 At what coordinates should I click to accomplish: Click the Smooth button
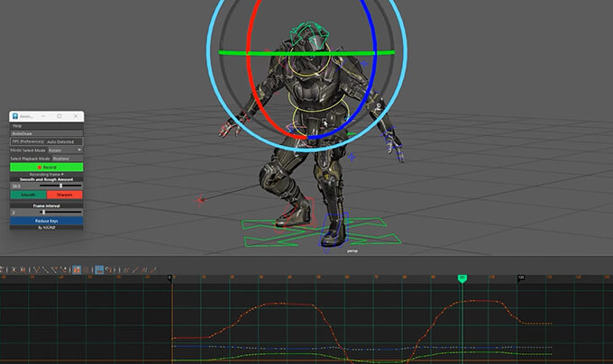[27, 194]
